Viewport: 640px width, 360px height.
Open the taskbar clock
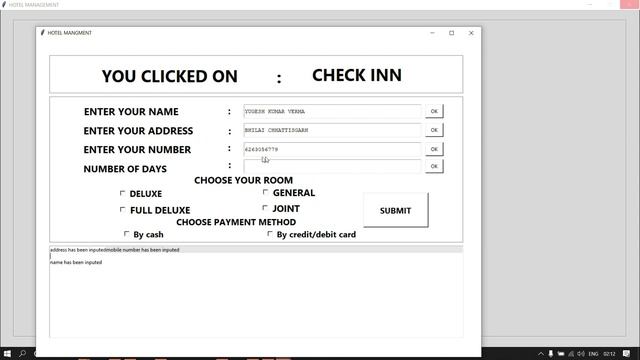tap(609, 354)
